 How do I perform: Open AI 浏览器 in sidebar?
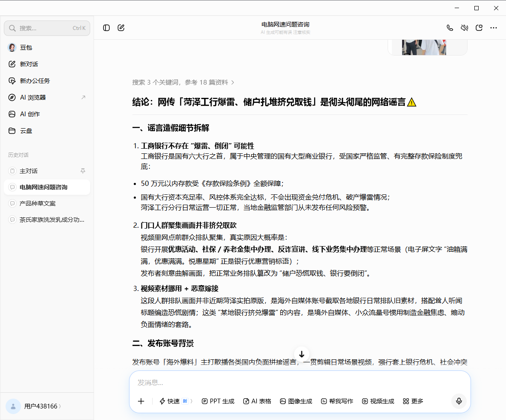point(47,97)
